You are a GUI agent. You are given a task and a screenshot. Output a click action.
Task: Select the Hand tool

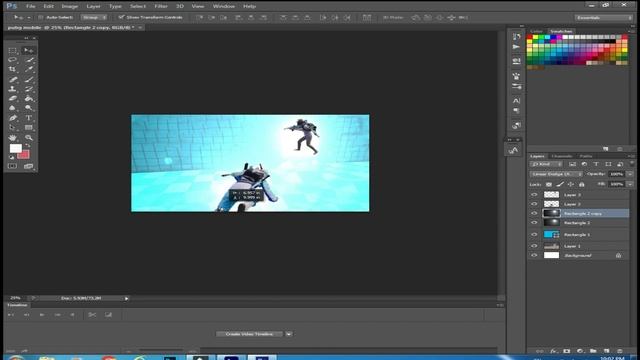13,138
